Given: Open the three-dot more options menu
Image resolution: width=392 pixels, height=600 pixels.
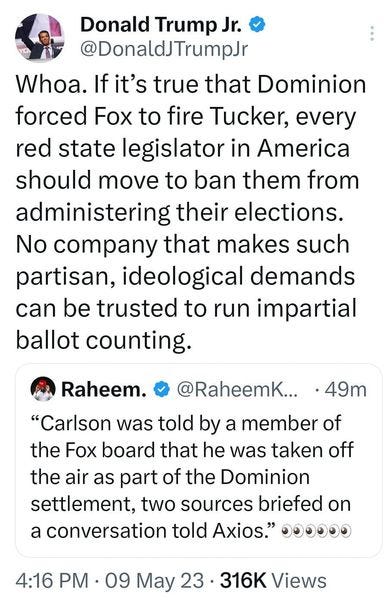Looking at the screenshot, I should (372, 34).
